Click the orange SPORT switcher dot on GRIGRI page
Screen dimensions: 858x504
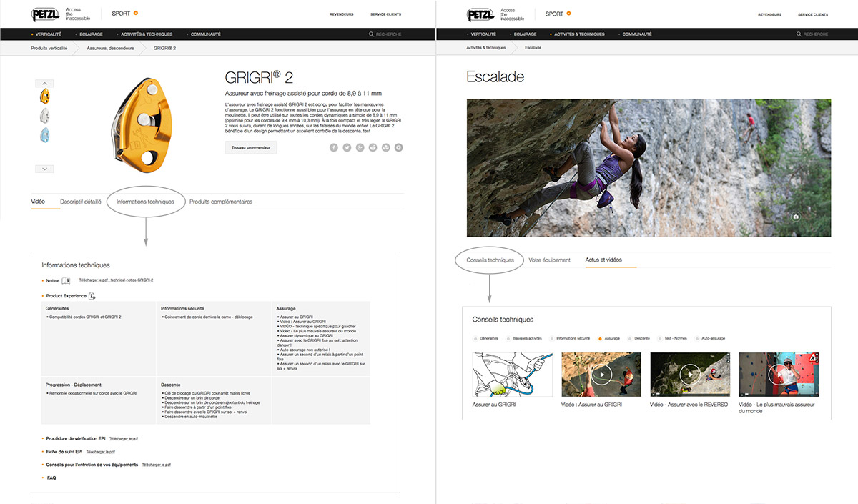pyautogui.click(x=136, y=13)
